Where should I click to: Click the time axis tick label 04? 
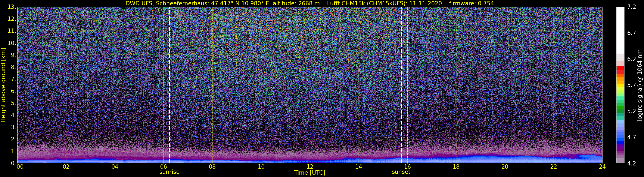pos(115,167)
